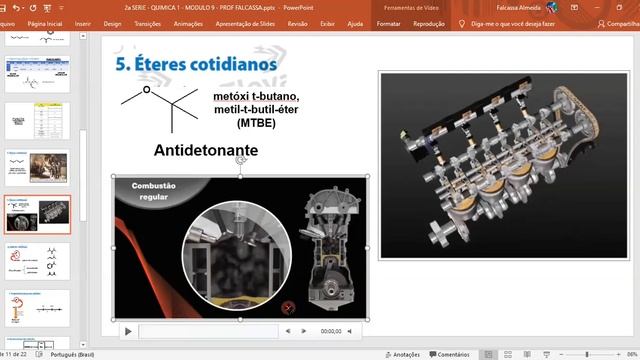Switch to the Design tab
This screenshot has height=360, width=640.
click(x=112, y=24)
